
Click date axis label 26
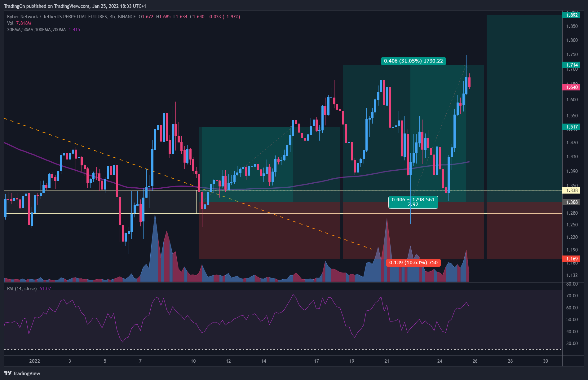tap(475, 361)
